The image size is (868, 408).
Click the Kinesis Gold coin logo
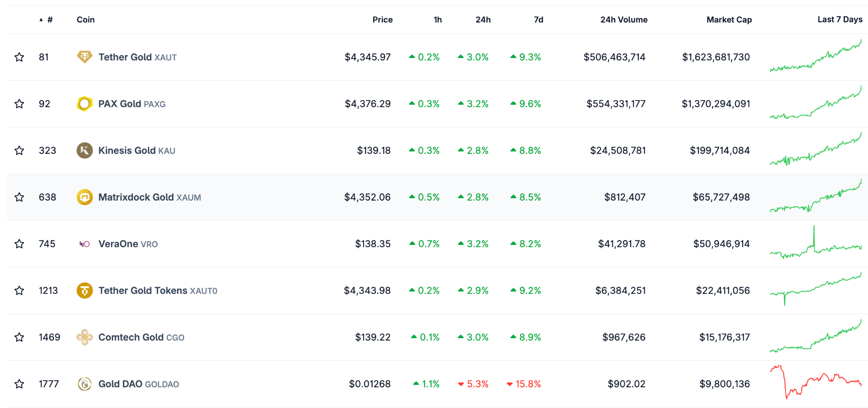coord(84,150)
